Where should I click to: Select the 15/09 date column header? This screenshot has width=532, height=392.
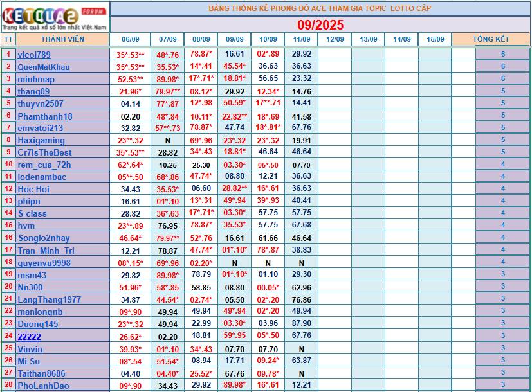coord(436,39)
